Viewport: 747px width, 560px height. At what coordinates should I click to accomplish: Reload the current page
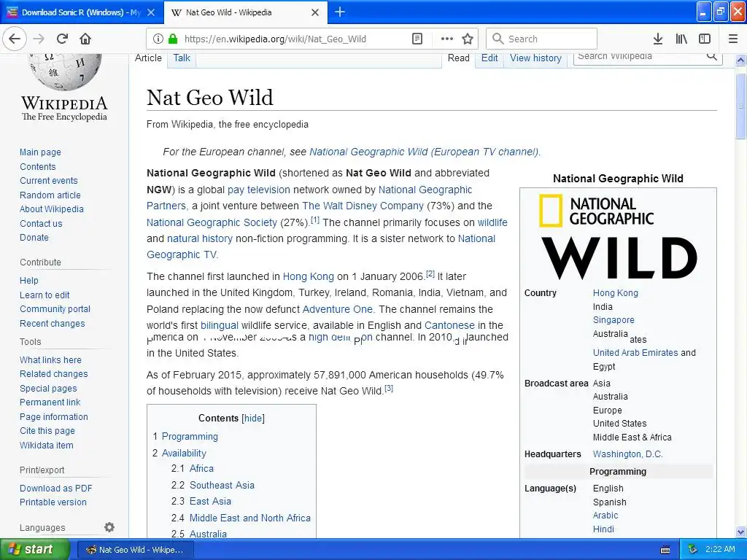tap(62, 39)
